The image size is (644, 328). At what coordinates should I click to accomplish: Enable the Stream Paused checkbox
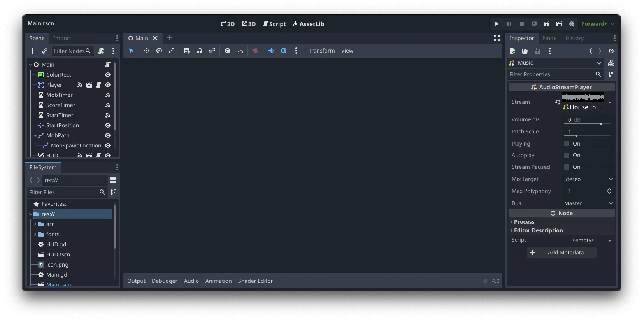pyautogui.click(x=567, y=167)
